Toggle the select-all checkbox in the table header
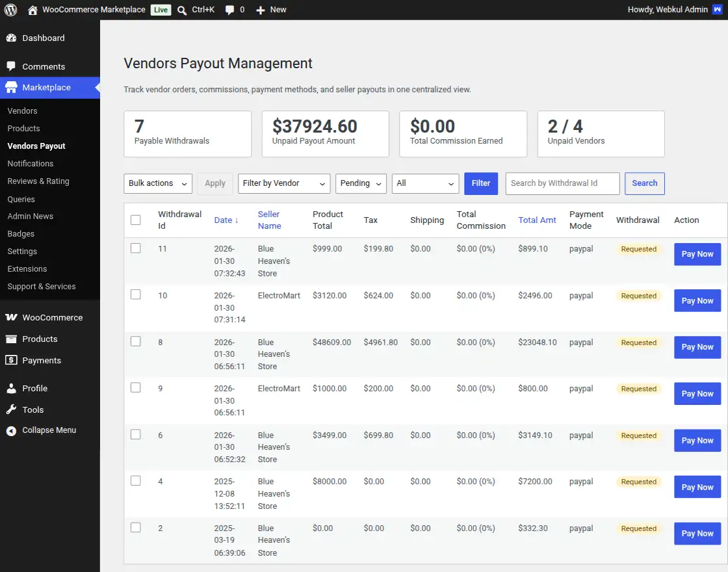728x572 pixels. [136, 220]
